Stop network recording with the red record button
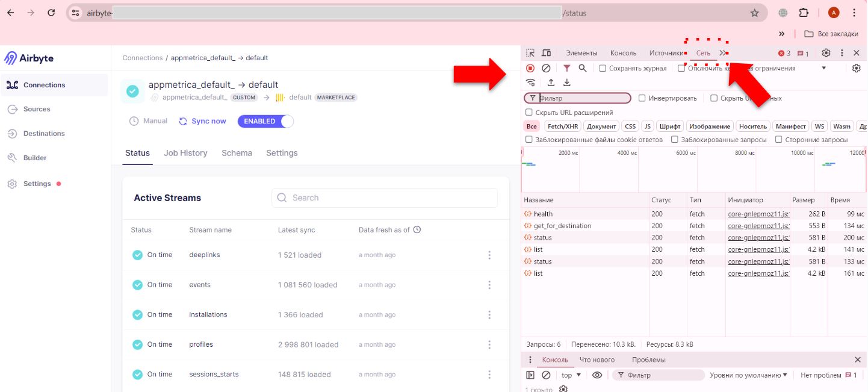This screenshot has height=392, width=868. (530, 68)
